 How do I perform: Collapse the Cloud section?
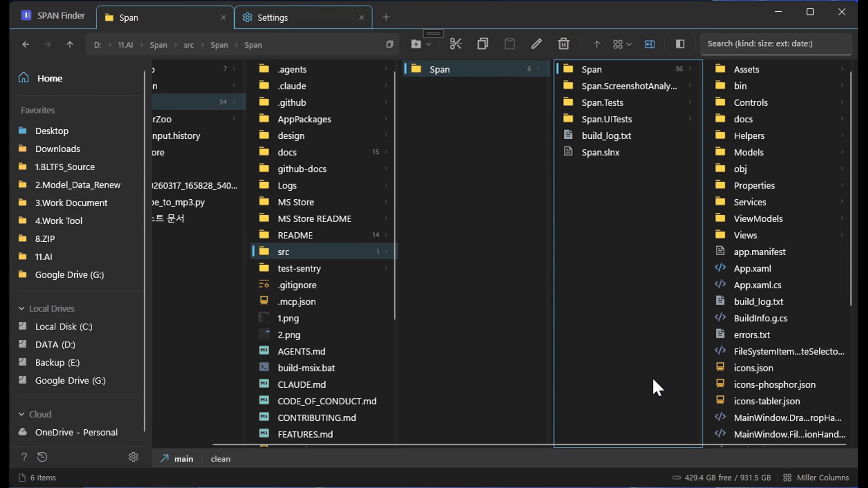[x=21, y=414]
